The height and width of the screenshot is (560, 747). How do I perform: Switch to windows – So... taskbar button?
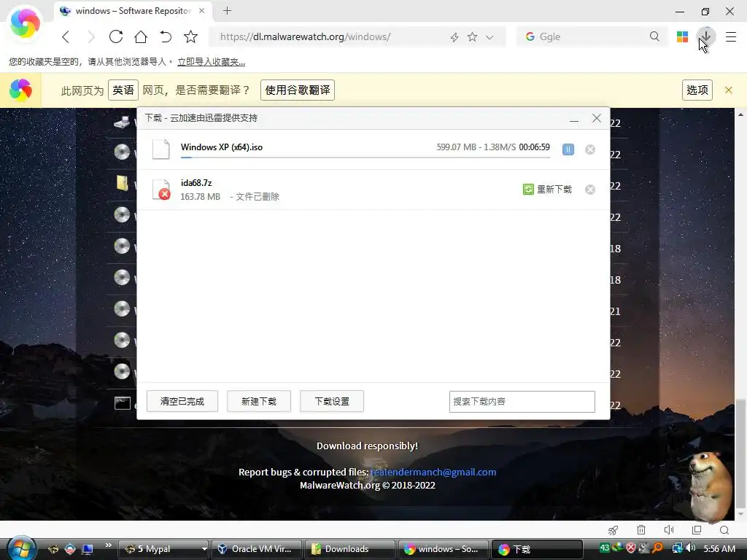tap(443, 549)
